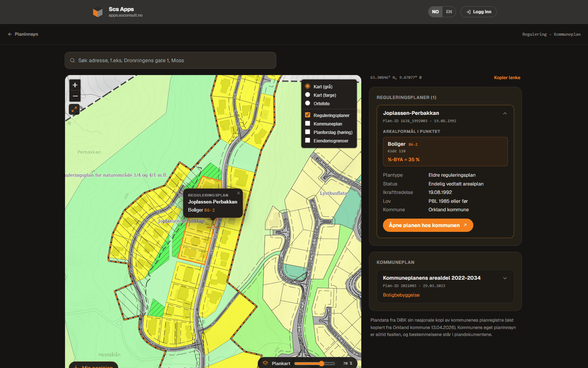Select Kart (farge) base map
Viewport: 588px width, 368px height.
[308, 95]
